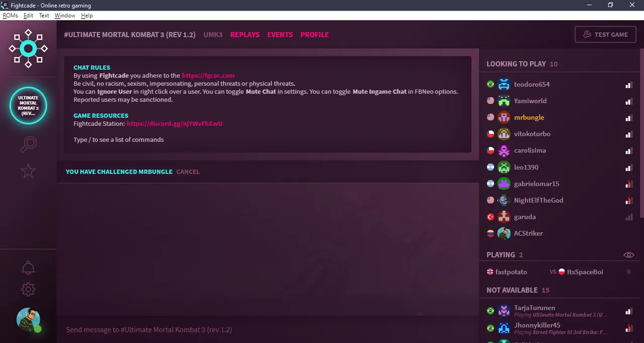The image size is (644, 343).
Task: Select Jhonnykiller45 in Not Available list
Action: coord(537,325)
